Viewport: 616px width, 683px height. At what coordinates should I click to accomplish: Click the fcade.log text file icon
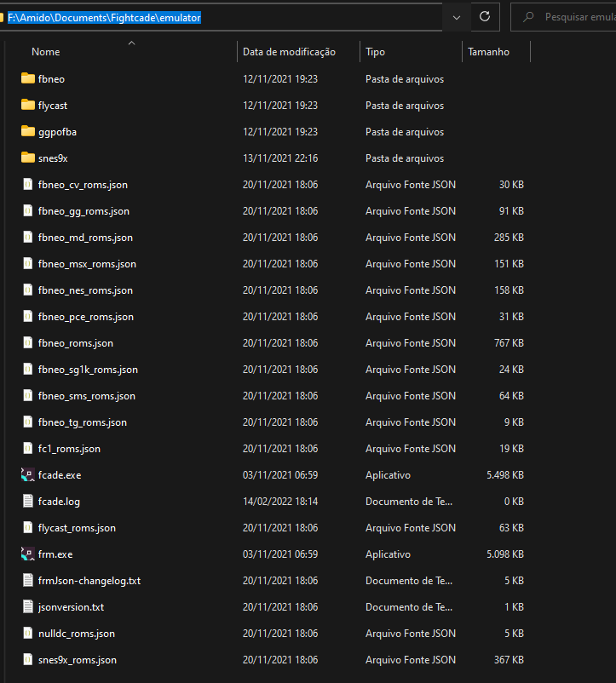click(x=28, y=502)
